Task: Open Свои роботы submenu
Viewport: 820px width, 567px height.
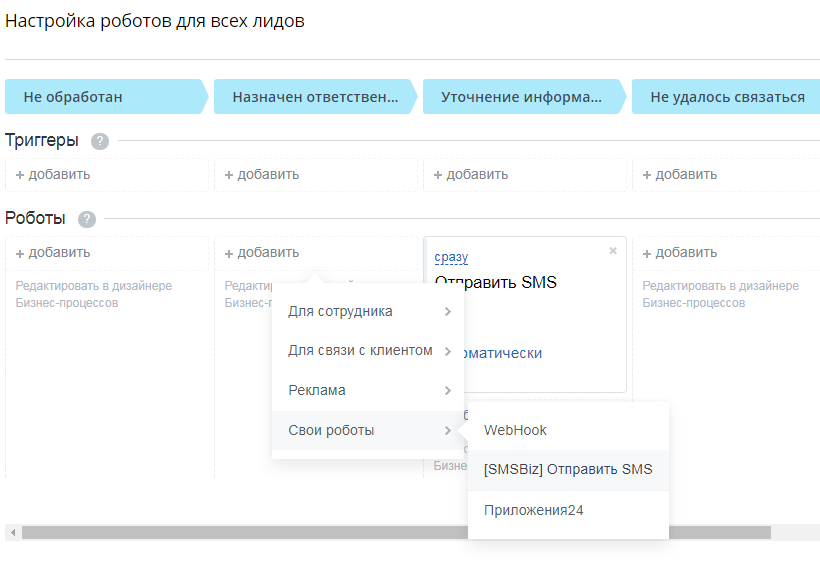Action: tap(368, 430)
